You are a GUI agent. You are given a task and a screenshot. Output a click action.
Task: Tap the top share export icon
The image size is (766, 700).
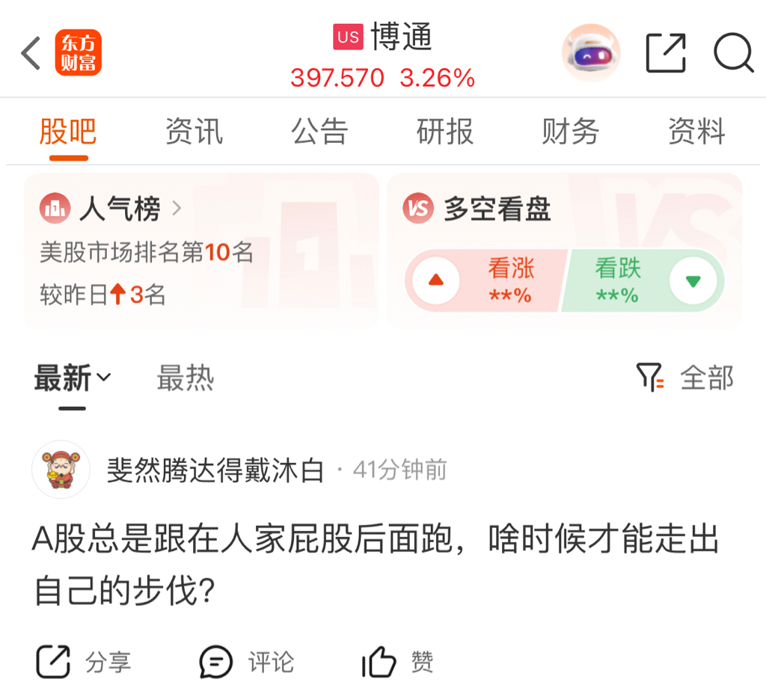tap(666, 53)
